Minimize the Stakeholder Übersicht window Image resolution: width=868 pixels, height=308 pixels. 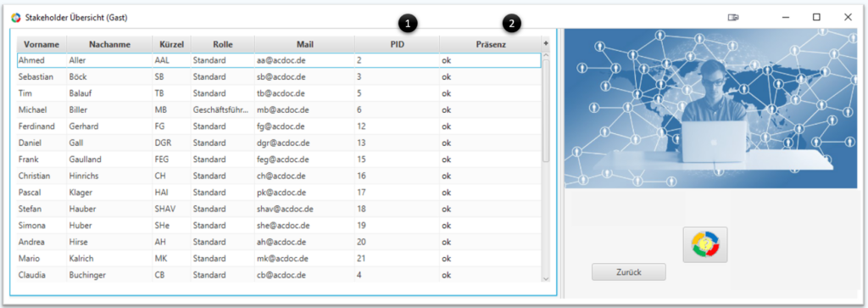click(x=785, y=18)
